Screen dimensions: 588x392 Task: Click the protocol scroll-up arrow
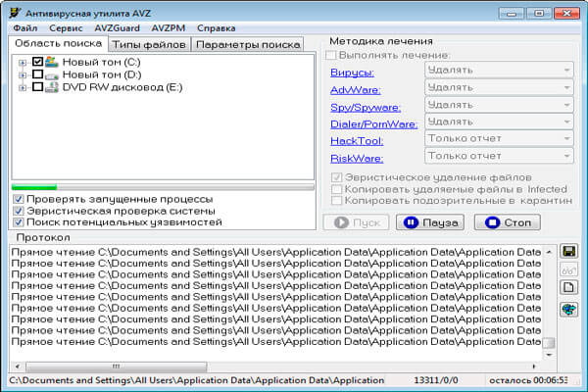[550, 252]
